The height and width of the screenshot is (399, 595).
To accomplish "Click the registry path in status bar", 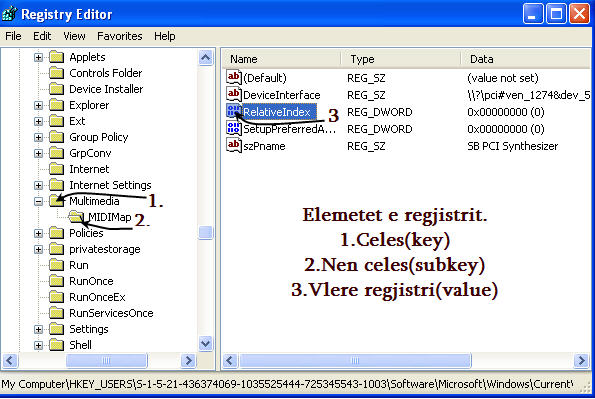I will (288, 384).
